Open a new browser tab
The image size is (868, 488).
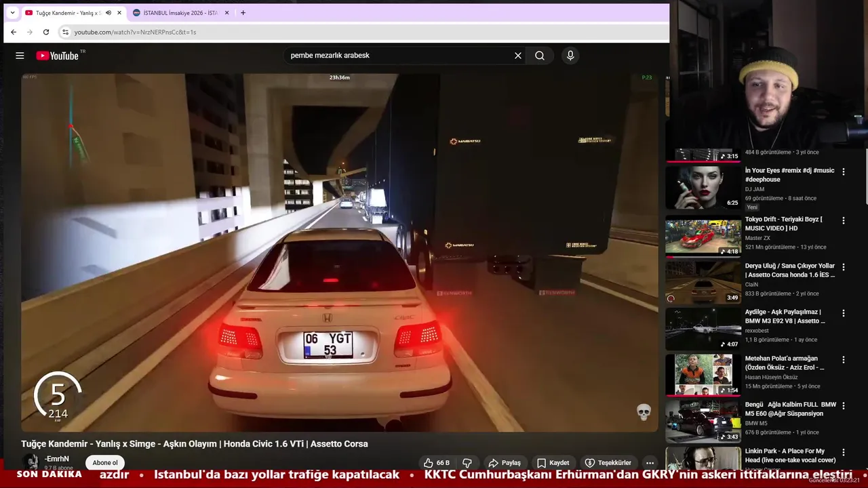click(x=243, y=13)
